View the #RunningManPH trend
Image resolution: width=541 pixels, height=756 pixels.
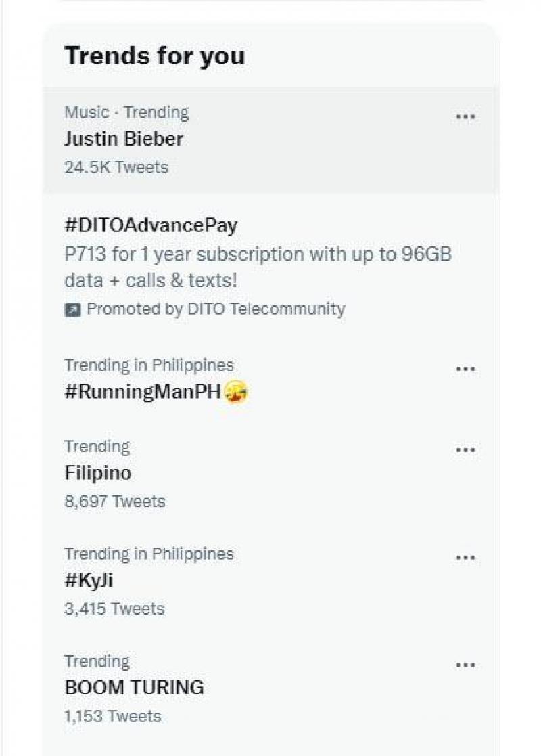143,393
